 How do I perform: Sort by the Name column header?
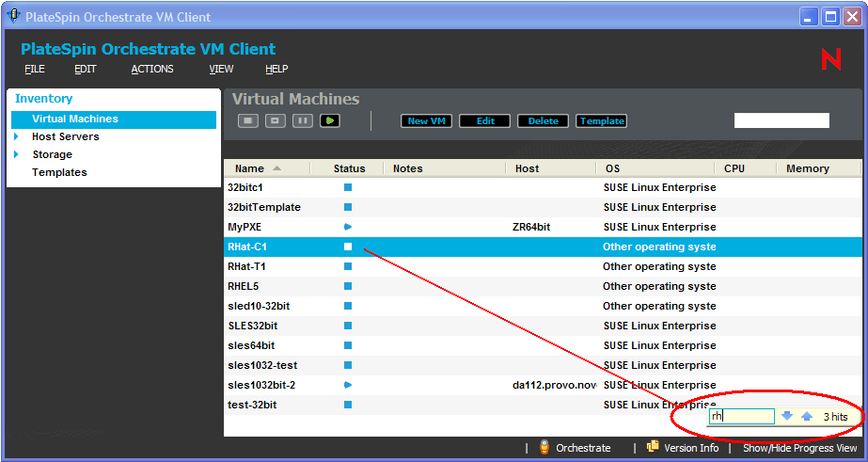tap(267, 168)
